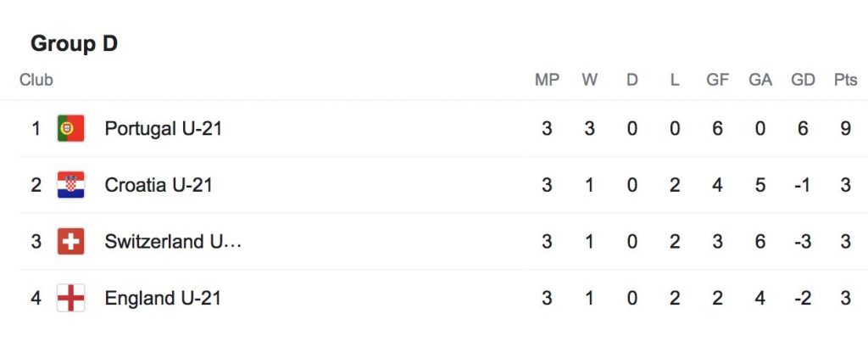Open the Portugal U-21 team link
The image size is (868, 353).
(164, 129)
